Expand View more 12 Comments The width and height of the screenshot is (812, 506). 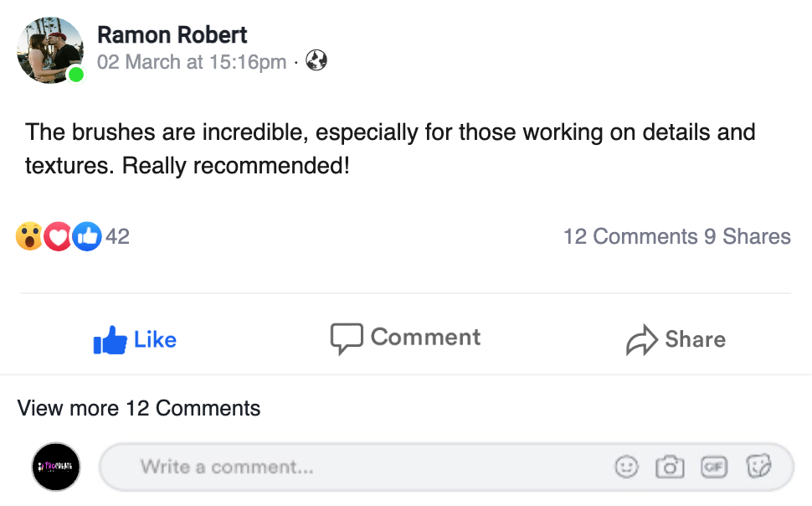point(139,408)
